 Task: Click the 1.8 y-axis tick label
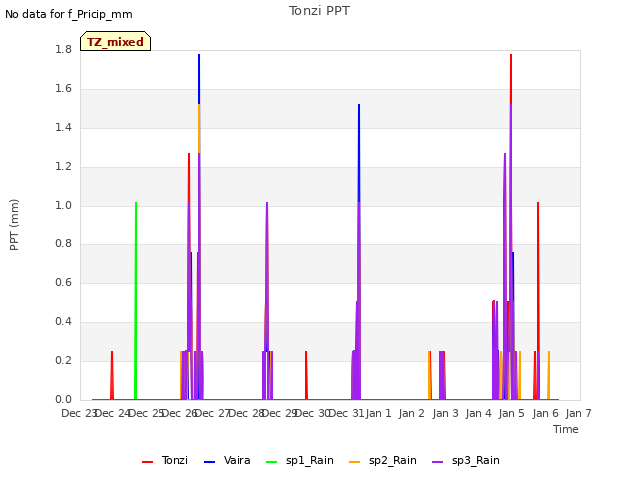[63, 49]
